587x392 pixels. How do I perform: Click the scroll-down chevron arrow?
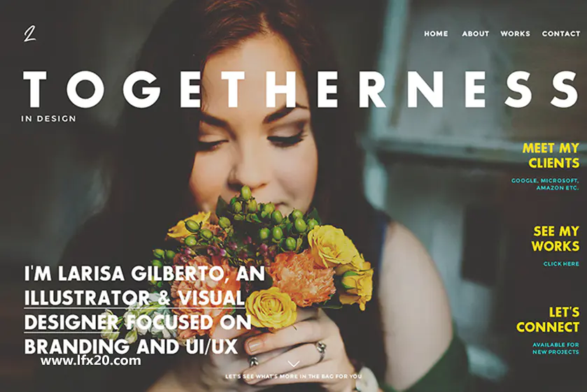click(294, 364)
